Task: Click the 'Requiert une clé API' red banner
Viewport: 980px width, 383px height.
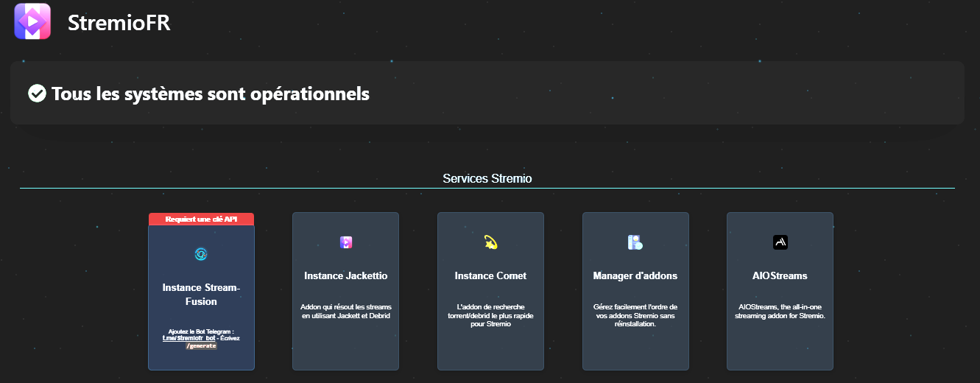Action: [x=201, y=219]
